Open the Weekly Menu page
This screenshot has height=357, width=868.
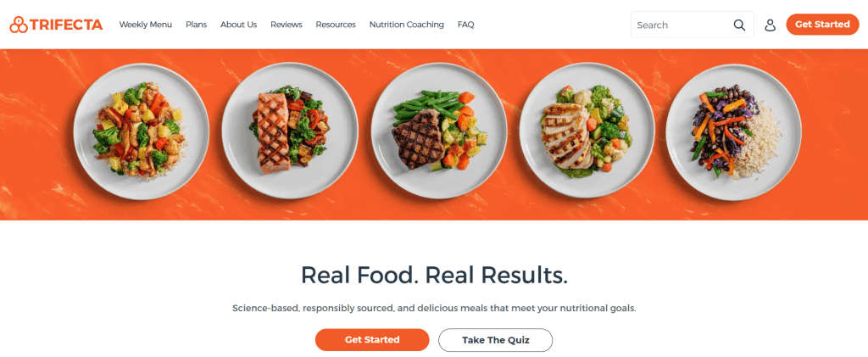click(146, 25)
